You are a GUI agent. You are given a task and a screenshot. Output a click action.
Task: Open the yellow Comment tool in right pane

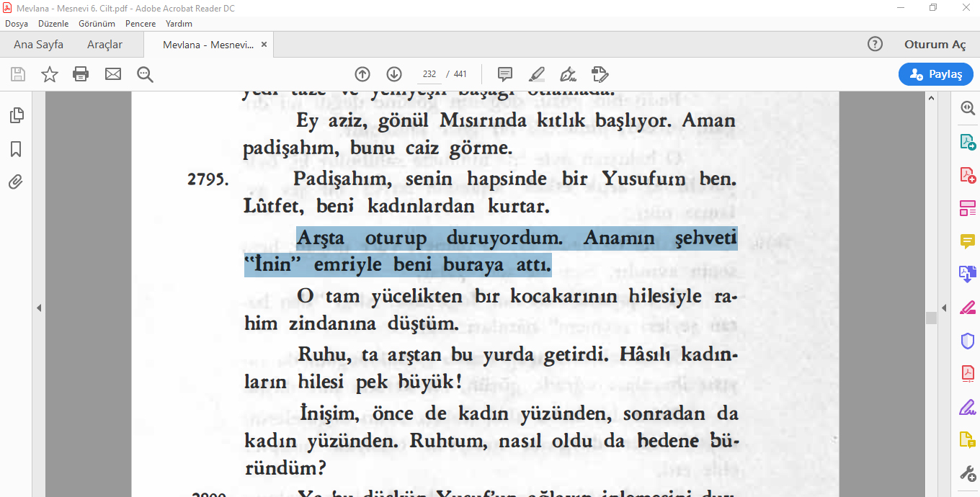pyautogui.click(x=967, y=241)
